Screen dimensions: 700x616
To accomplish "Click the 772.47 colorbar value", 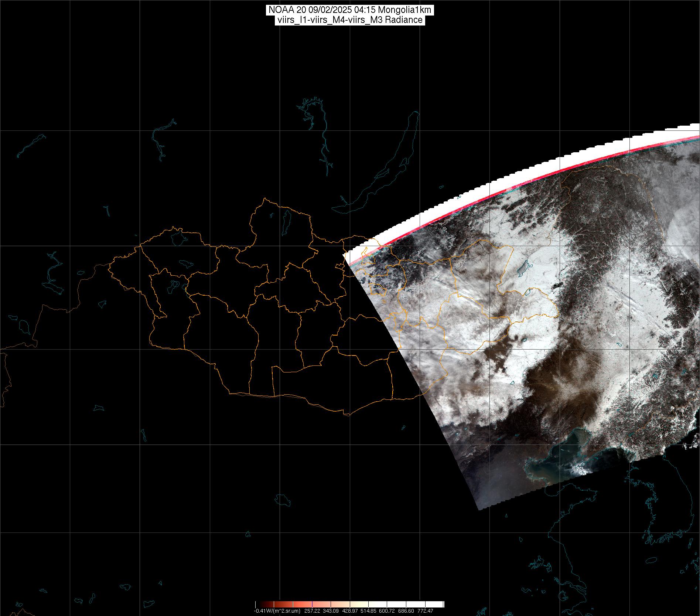I will coord(425,611).
